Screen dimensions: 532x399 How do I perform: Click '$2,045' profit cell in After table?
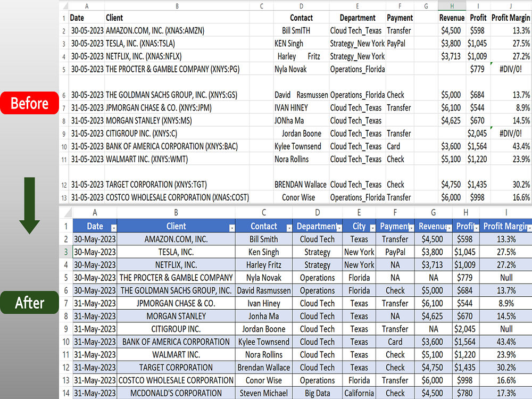(465, 329)
